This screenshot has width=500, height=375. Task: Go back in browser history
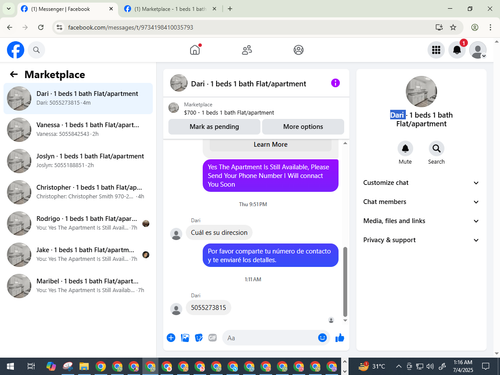(10, 27)
